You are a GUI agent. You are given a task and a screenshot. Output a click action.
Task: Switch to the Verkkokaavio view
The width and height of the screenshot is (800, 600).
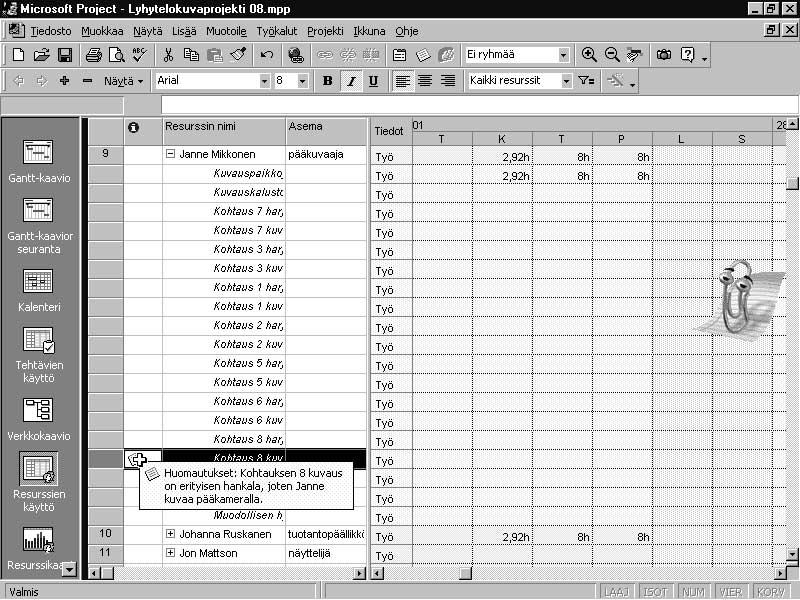point(39,419)
